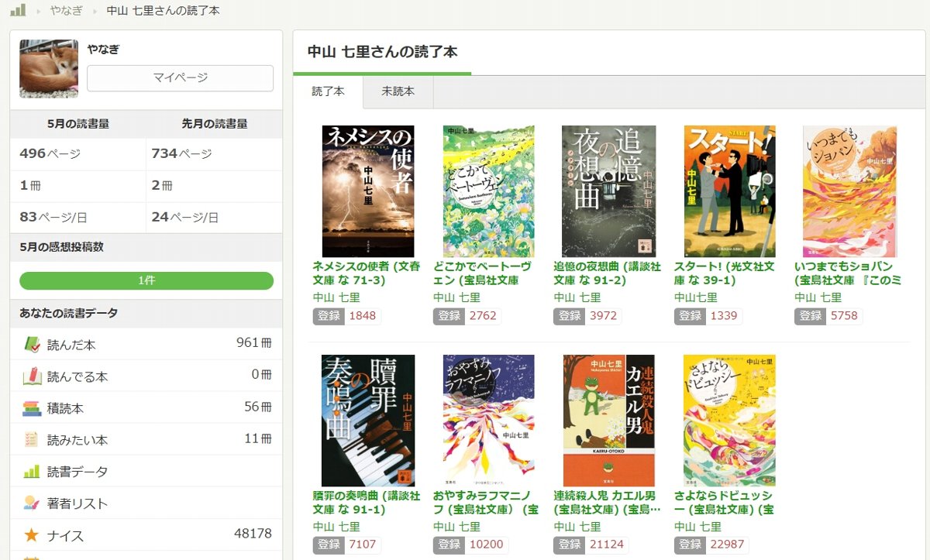Open the shiba dog profile avatar
Screen dimensions: 930x560
[49, 68]
